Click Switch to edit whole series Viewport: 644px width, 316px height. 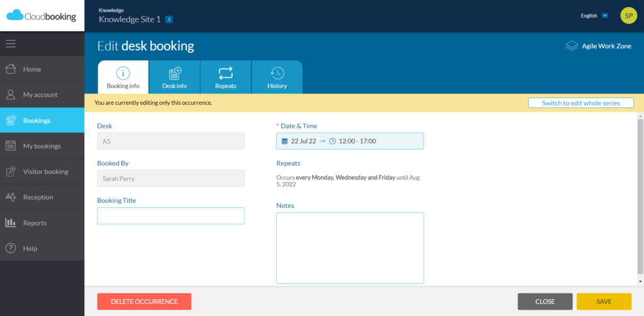point(580,103)
